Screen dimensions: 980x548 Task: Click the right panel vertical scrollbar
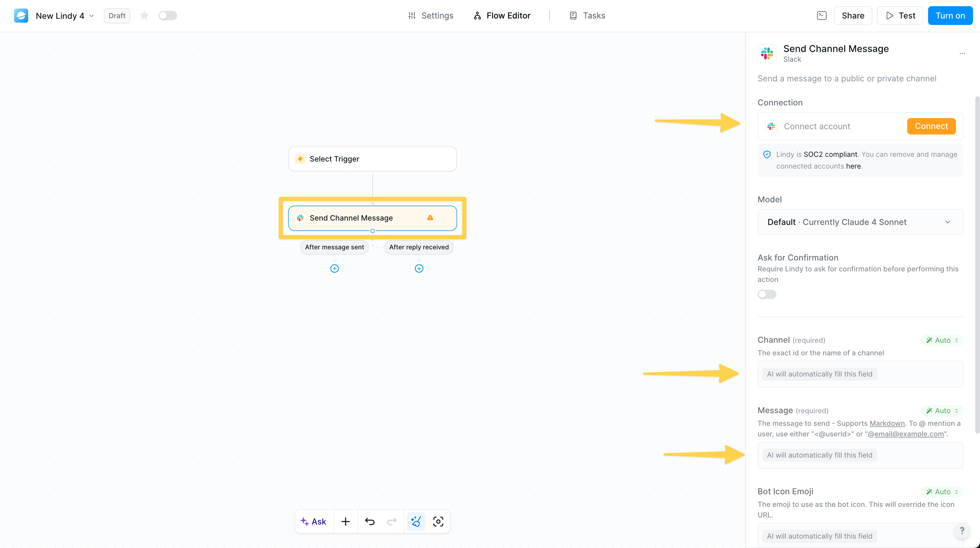[977, 265]
